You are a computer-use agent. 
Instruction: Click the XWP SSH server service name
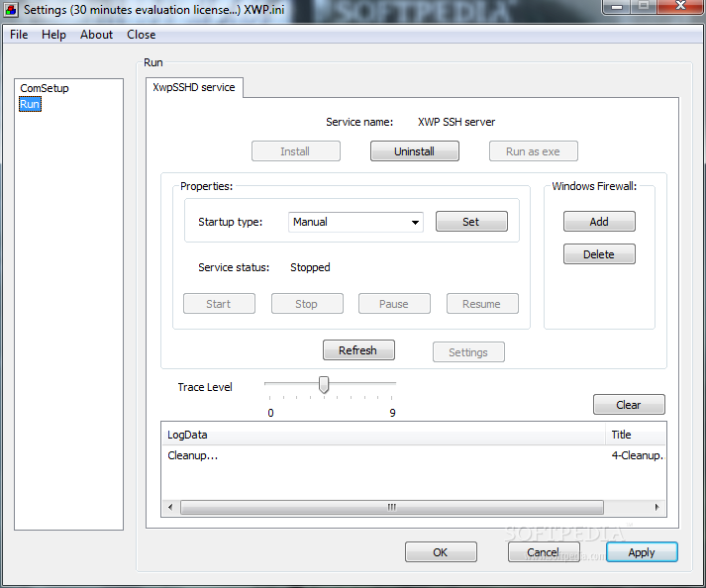click(x=456, y=122)
